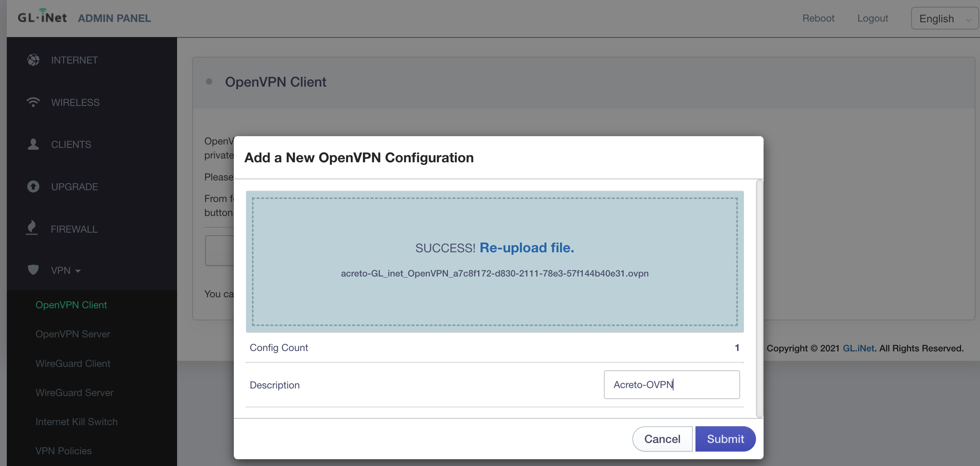Click the Clients person icon in sidebar

click(33, 144)
